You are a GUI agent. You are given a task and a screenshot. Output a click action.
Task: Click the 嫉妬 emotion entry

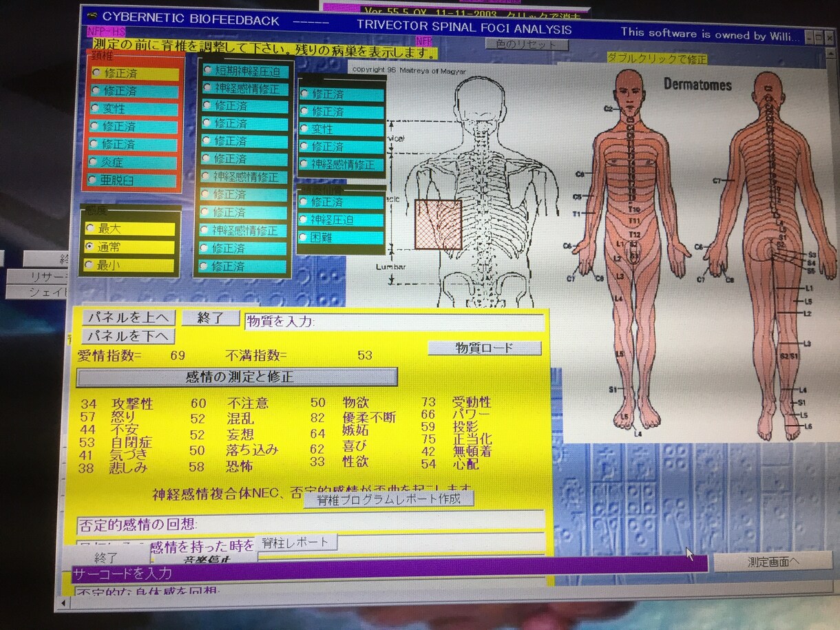[x=355, y=431]
